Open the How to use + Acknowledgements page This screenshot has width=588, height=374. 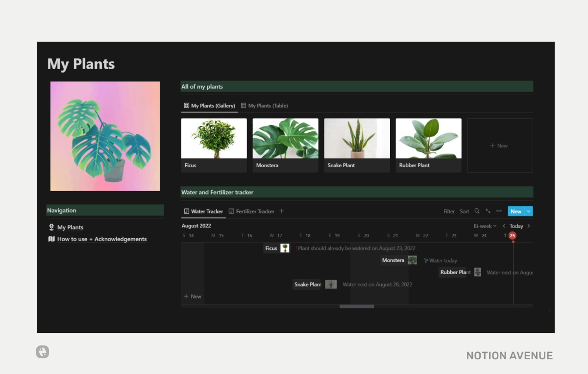tap(101, 239)
